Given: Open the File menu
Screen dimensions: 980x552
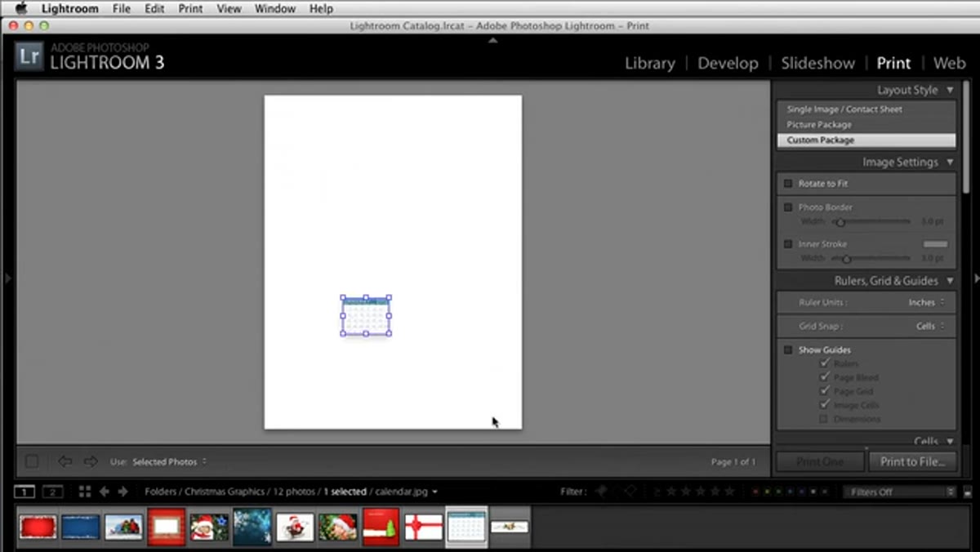Looking at the screenshot, I should 122,9.
